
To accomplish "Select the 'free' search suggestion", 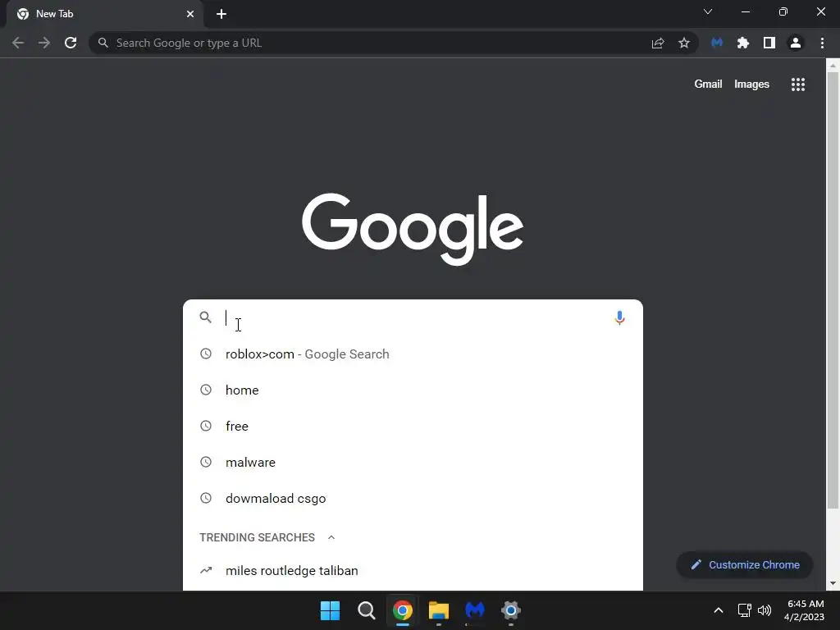I will [x=413, y=426].
